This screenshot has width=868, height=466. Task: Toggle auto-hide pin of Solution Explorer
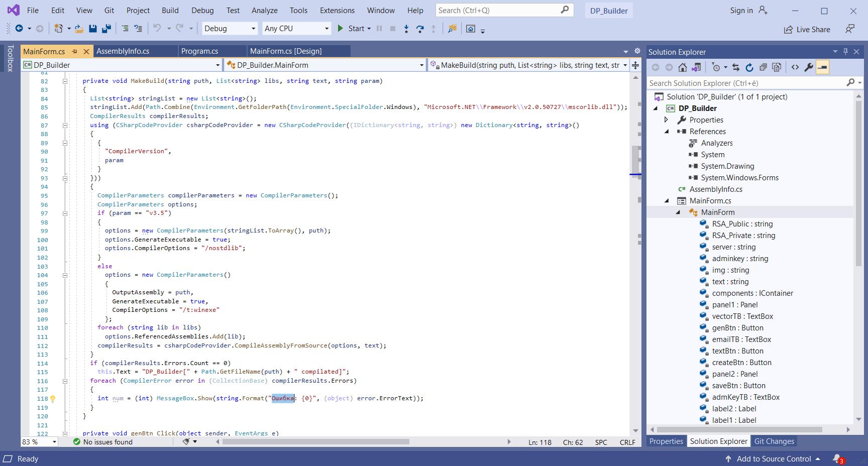click(845, 52)
